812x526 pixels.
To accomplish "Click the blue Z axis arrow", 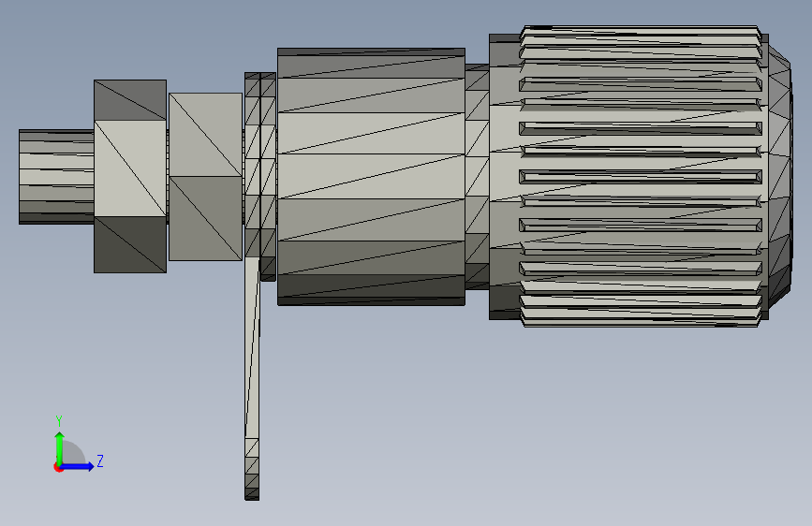I will 78,466.
